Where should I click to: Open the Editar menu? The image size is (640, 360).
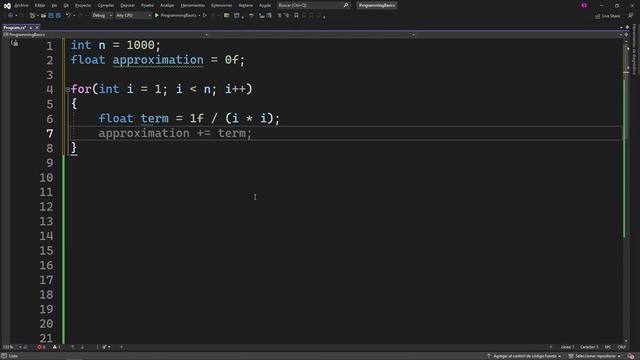point(40,5)
